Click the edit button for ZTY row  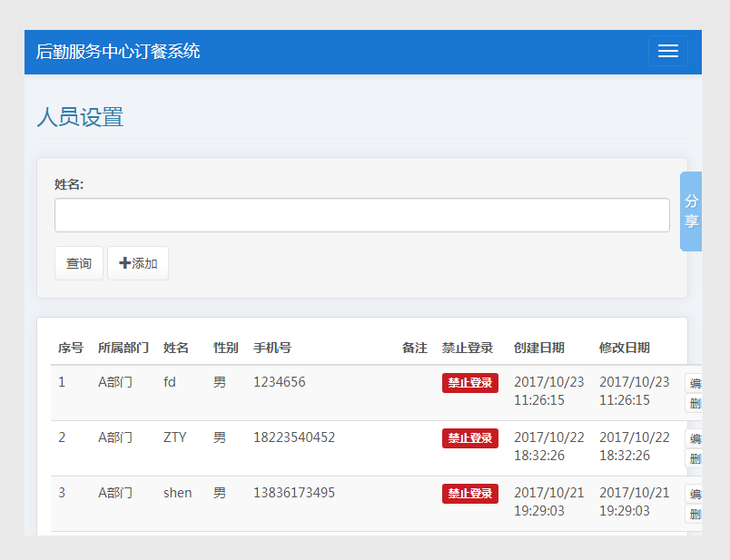tap(695, 439)
